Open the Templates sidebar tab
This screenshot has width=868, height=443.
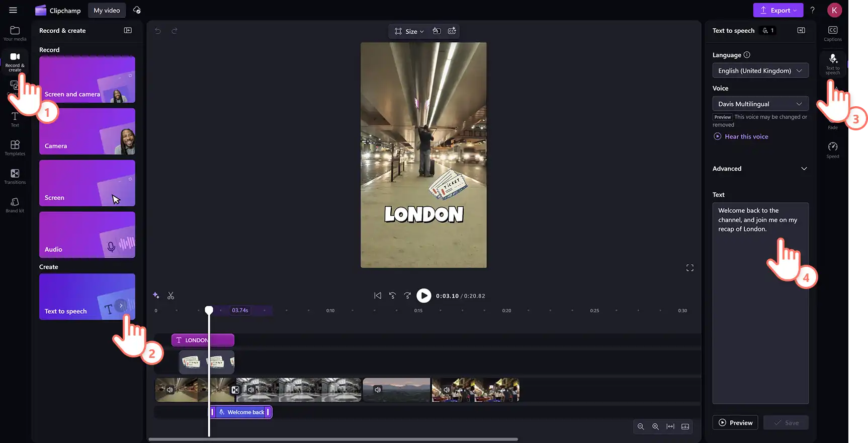[15, 147]
